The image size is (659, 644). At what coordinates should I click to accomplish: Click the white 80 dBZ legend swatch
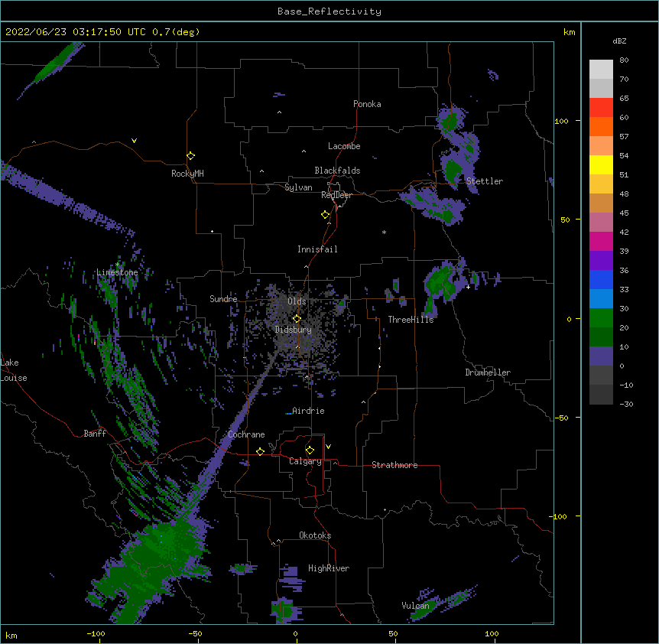click(601, 70)
